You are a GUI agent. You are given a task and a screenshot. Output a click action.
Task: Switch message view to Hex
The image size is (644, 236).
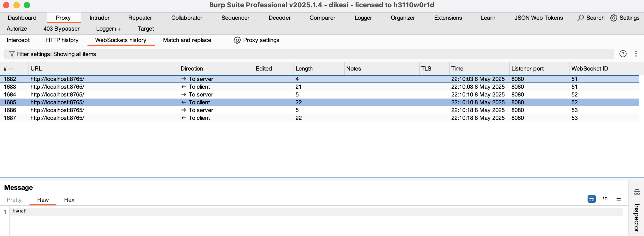pyautogui.click(x=69, y=200)
